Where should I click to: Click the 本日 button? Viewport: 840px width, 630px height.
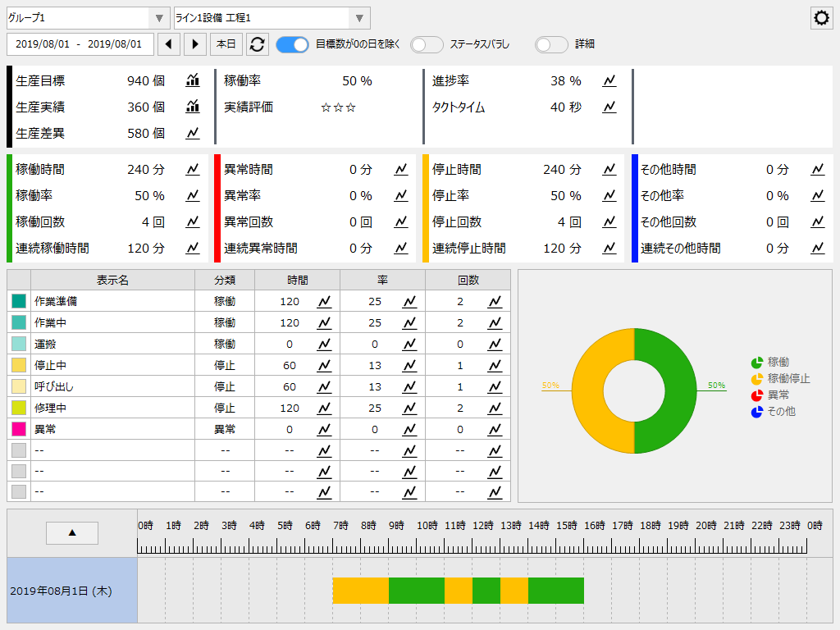(x=226, y=44)
